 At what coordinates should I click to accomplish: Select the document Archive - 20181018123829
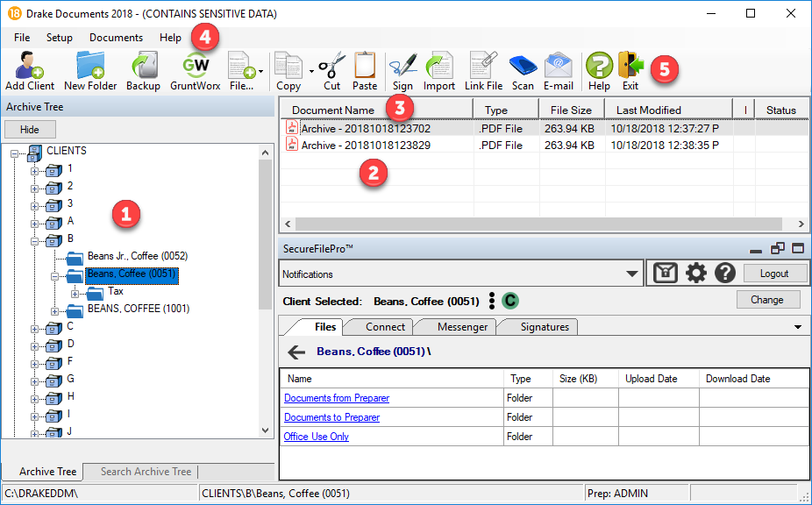click(366, 145)
